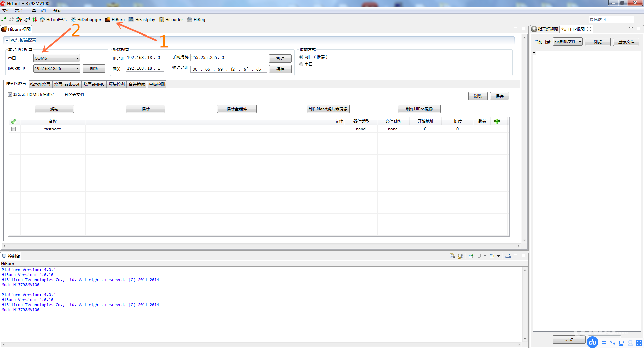Screen dimensions: 644x348
Task: Maximize the console panel
Action: point(523,256)
